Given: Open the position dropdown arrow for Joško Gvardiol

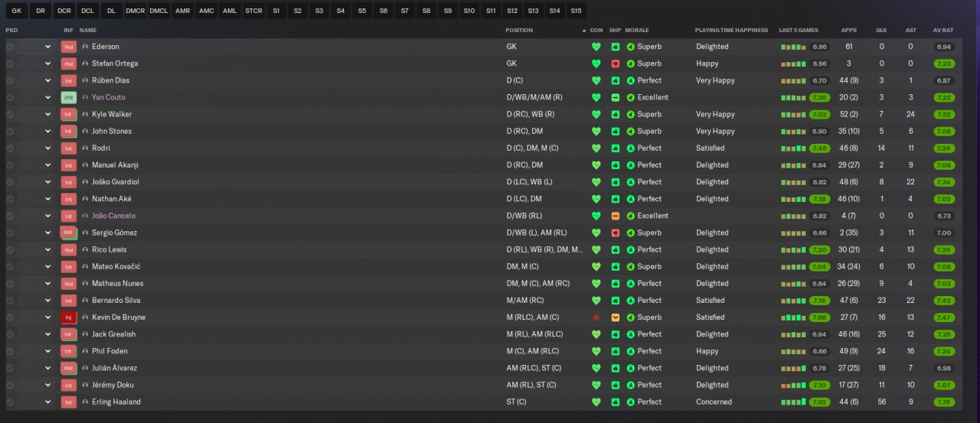Looking at the screenshot, I should [48, 182].
